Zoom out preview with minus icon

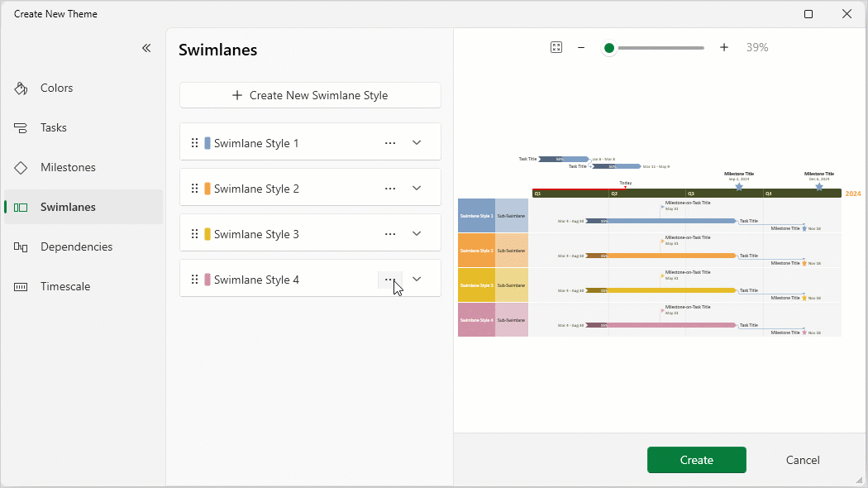coord(581,48)
